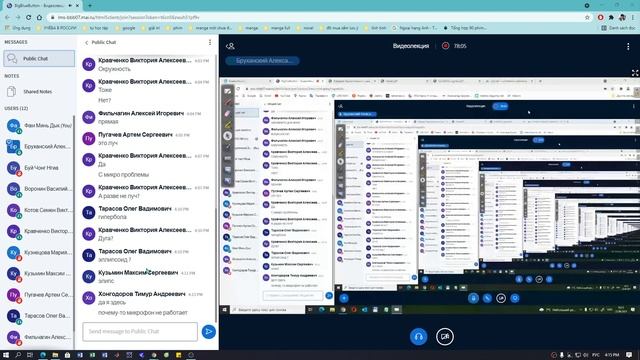Click the message 'гипербола'
Screen dimensions: 640x360
112,217
